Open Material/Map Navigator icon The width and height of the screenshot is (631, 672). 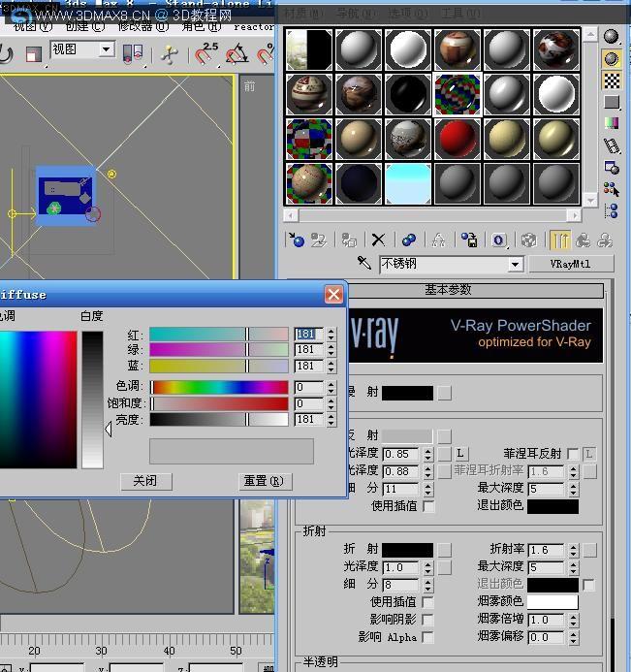point(612,210)
